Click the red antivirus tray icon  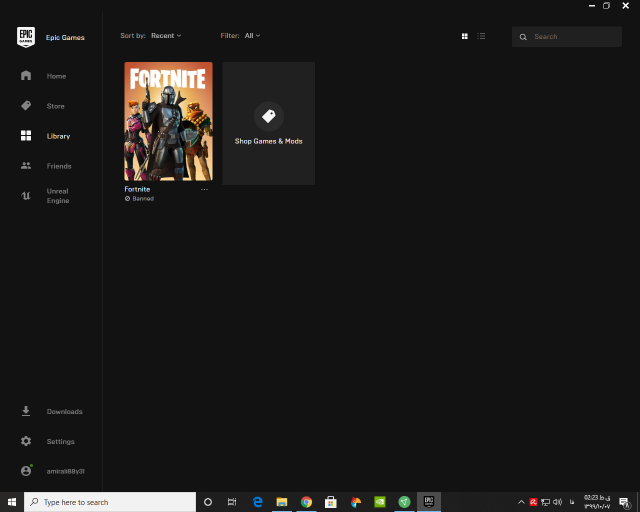pos(533,502)
